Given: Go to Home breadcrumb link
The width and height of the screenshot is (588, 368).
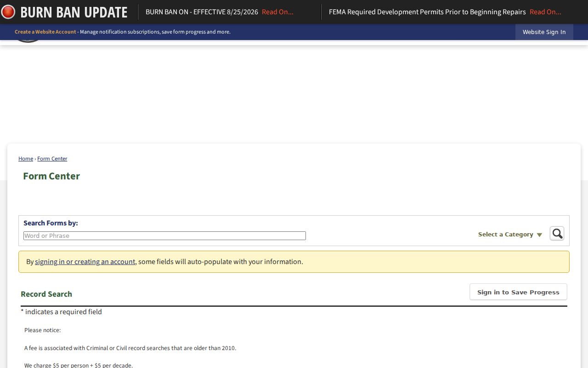Looking at the screenshot, I should (x=26, y=159).
